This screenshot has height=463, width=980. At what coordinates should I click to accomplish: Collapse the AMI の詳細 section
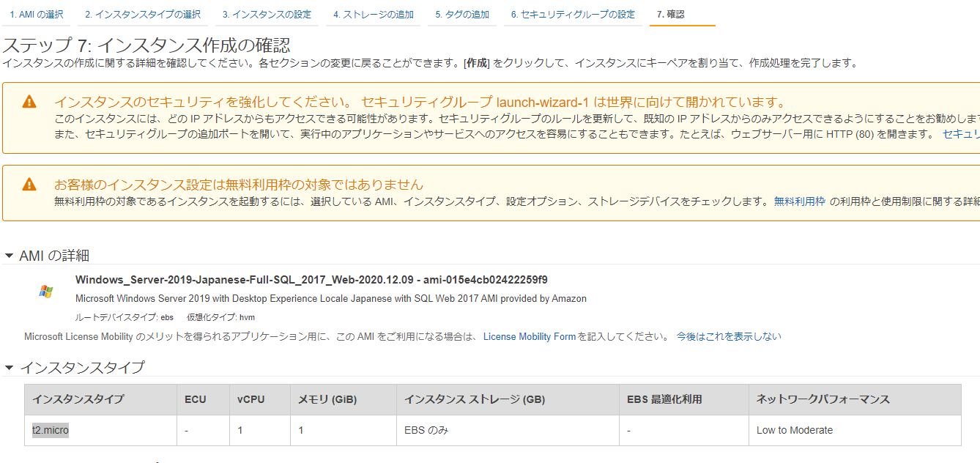(9, 256)
